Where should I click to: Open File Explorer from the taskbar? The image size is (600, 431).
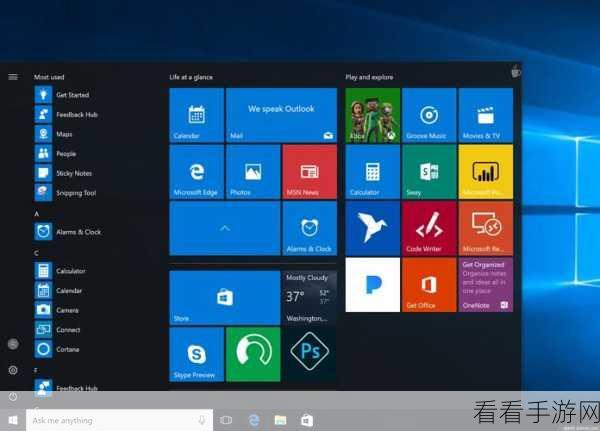[280, 420]
